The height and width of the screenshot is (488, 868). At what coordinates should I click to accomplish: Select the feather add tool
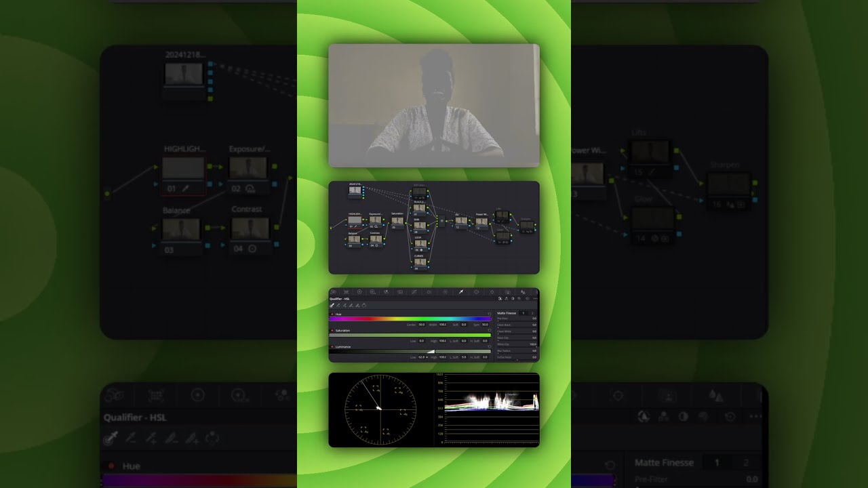click(357, 305)
